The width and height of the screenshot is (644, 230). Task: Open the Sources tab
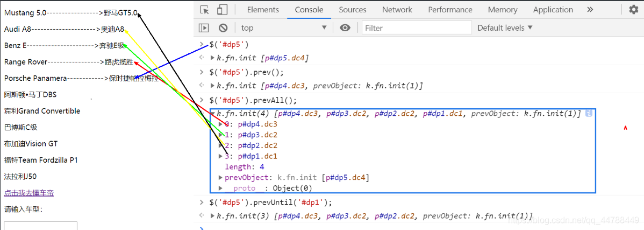353,10
